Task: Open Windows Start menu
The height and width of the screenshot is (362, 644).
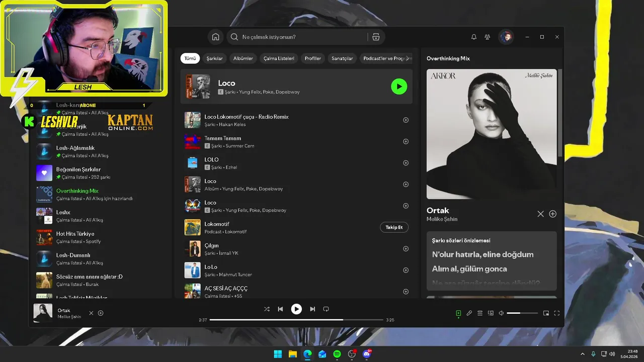Action: tap(278, 354)
